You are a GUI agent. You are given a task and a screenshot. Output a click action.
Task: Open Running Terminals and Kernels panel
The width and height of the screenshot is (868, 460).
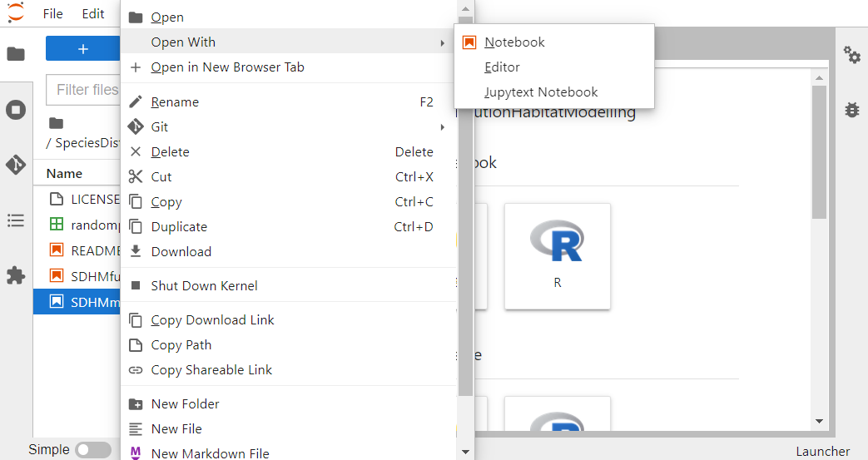[16, 110]
